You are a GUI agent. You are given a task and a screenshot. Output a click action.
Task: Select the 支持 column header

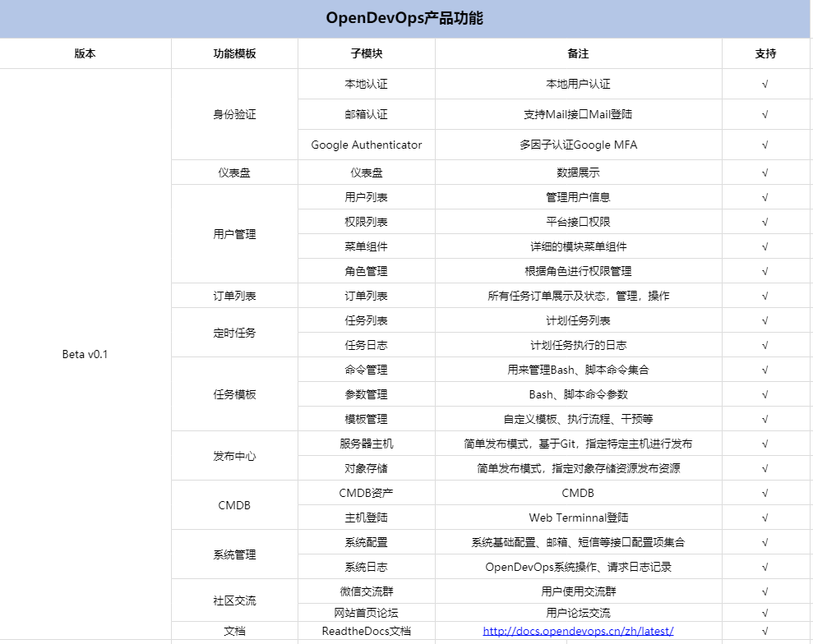point(765,53)
